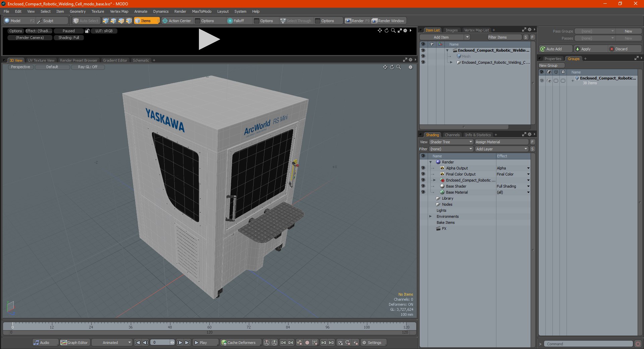
Task: Click the Filter Items field
Action: 504,37
